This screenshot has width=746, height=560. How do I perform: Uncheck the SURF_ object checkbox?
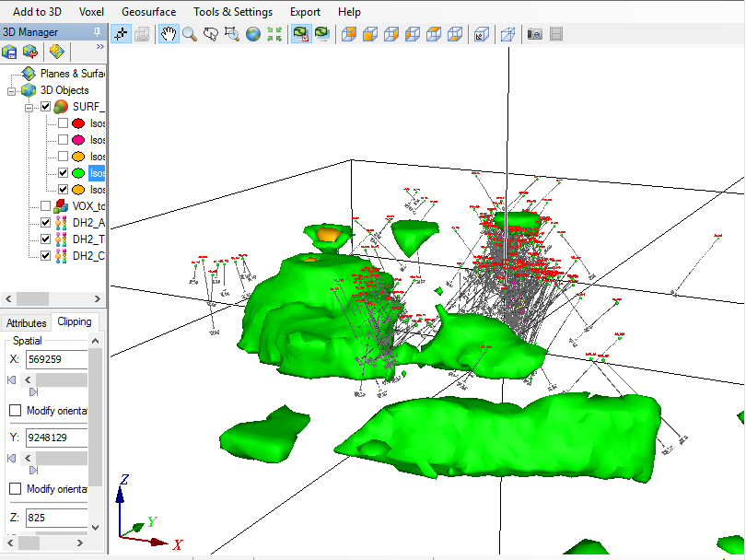[x=46, y=107]
